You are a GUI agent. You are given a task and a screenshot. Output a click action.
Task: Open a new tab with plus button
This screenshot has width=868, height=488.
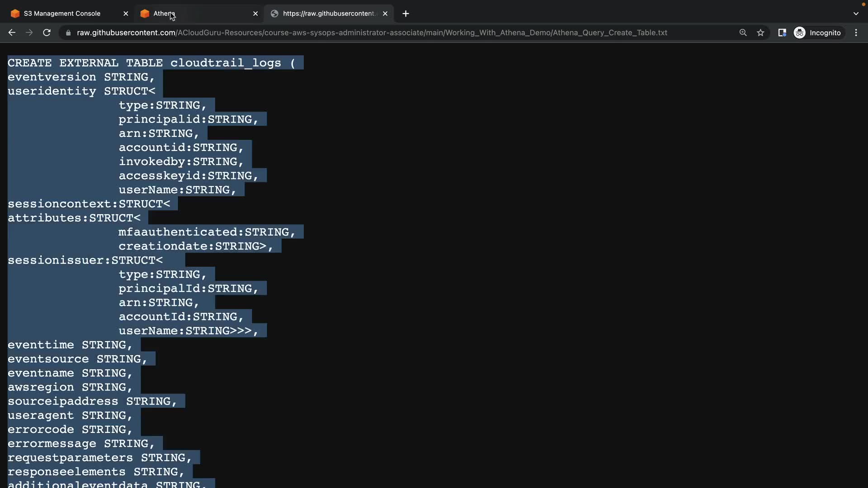point(406,14)
